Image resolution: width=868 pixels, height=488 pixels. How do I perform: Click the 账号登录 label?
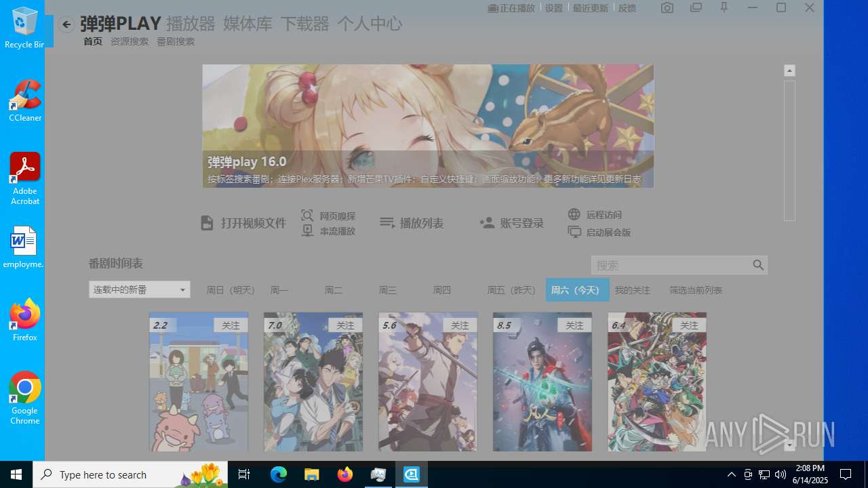pyautogui.click(x=522, y=223)
